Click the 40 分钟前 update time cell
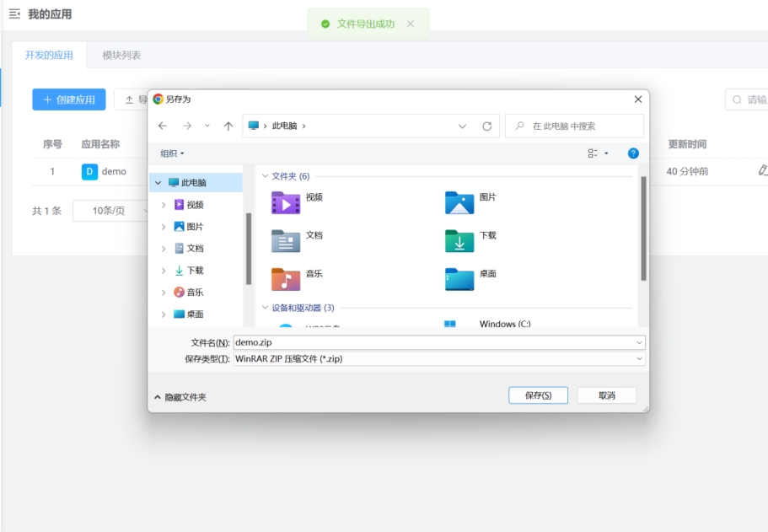Viewport: 768px width, 532px height. (687, 171)
